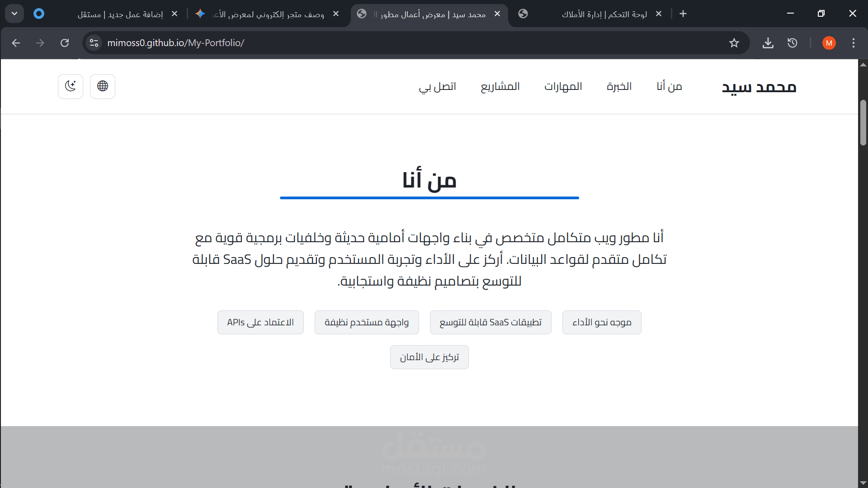Open the Chrome three-dot menu
This screenshot has height=488, width=868.
pos(853,43)
